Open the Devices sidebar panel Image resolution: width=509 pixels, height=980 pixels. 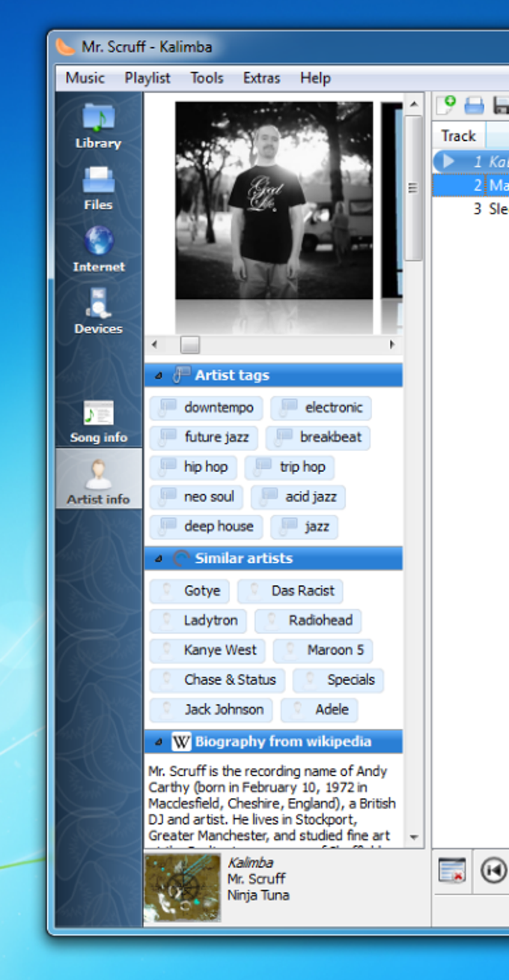(x=98, y=311)
